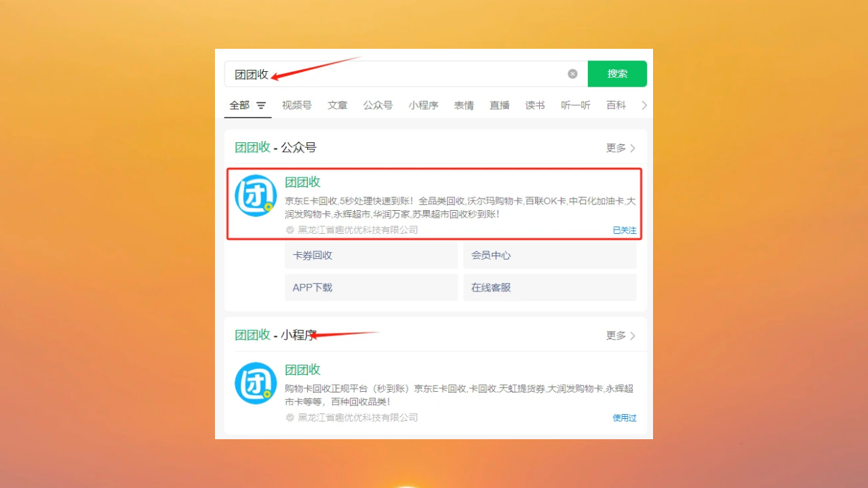The image size is (868, 488).
Task: Click the 团团收 - 公众号 section heading
Action: tap(275, 148)
